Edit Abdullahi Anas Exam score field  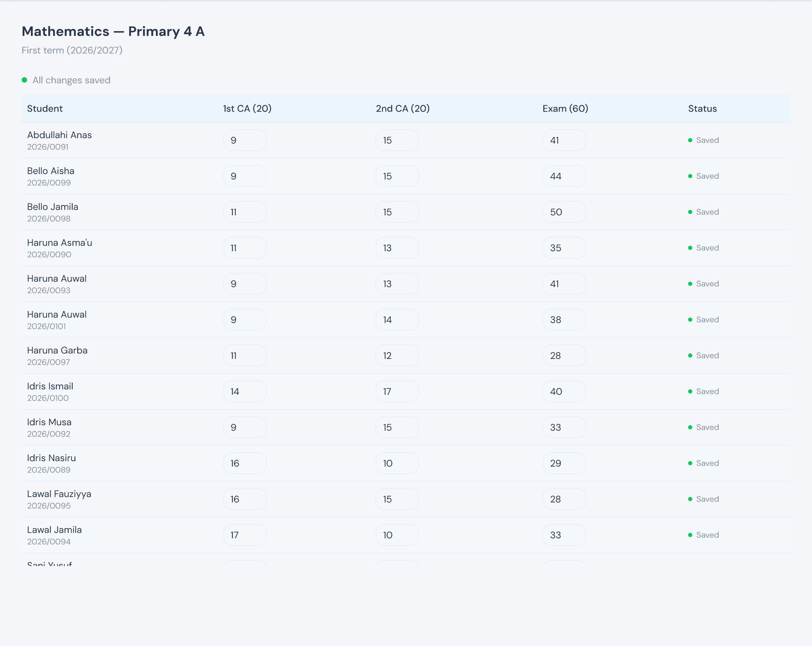(564, 140)
